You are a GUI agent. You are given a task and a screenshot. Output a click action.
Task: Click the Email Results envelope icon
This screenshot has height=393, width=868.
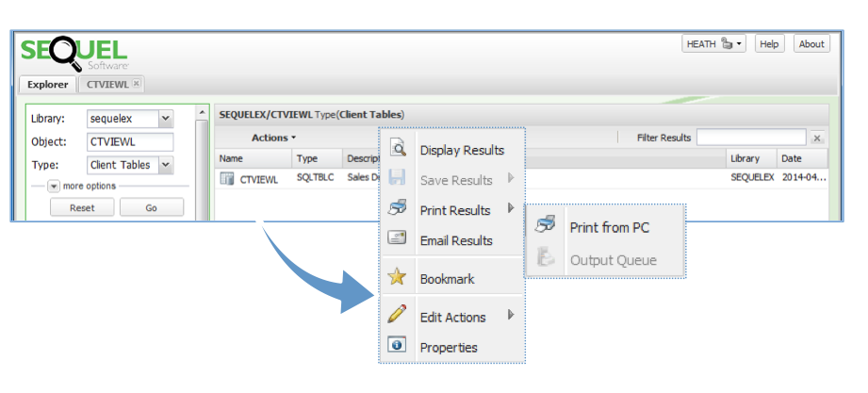(398, 238)
